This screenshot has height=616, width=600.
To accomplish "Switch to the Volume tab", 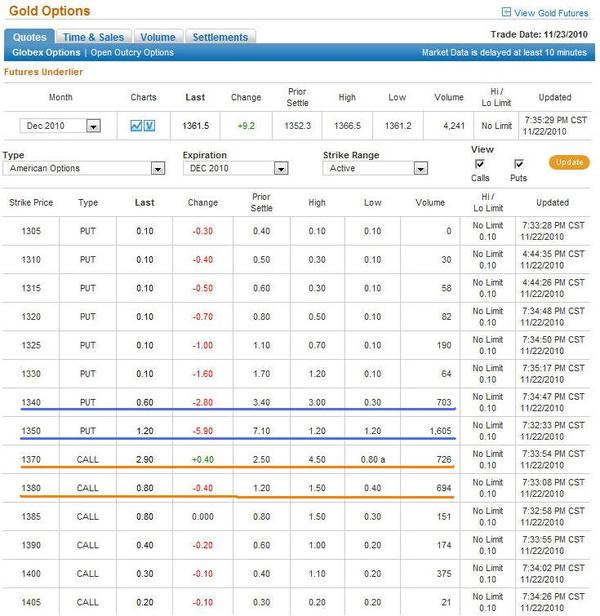I will tap(157, 37).
